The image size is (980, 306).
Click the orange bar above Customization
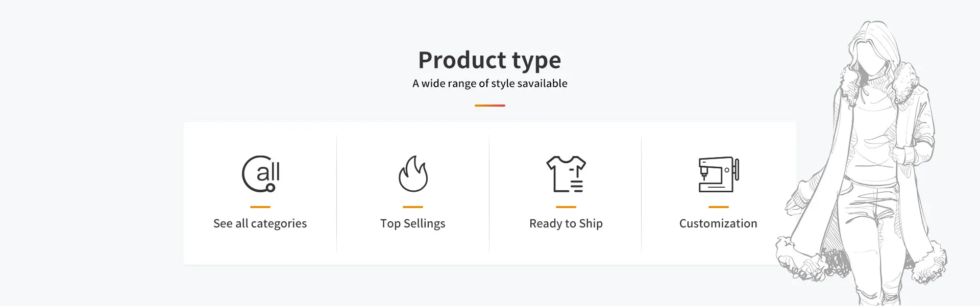coord(718,207)
